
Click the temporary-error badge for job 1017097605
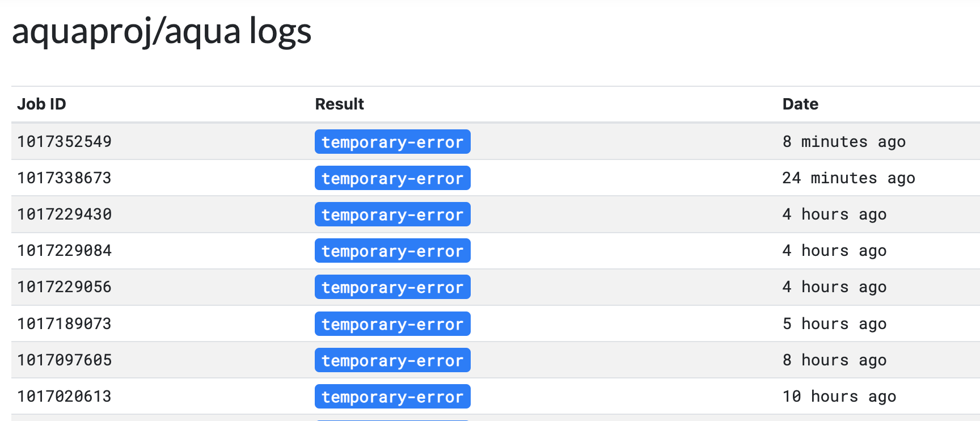[392, 360]
